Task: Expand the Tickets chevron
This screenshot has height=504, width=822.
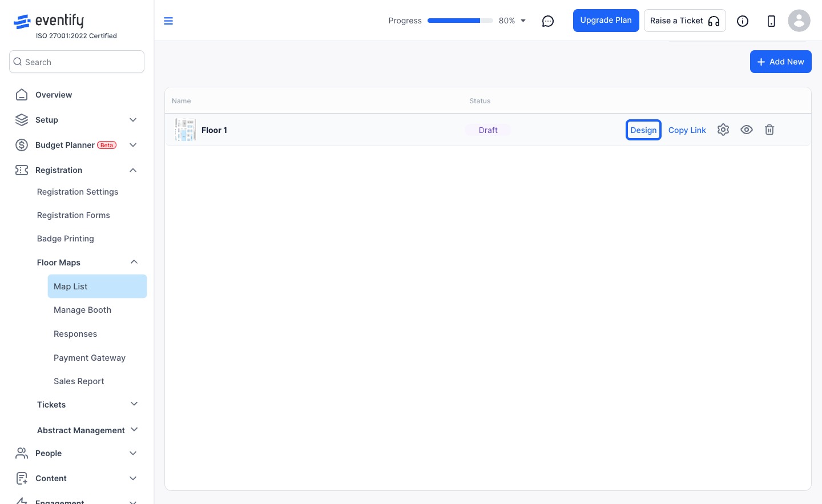Action: pos(134,404)
